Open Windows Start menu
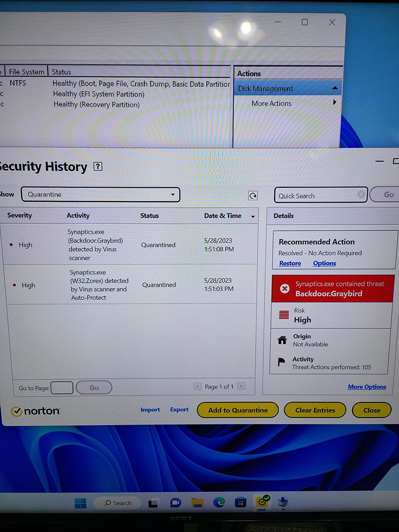The image size is (399, 532). tap(80, 503)
